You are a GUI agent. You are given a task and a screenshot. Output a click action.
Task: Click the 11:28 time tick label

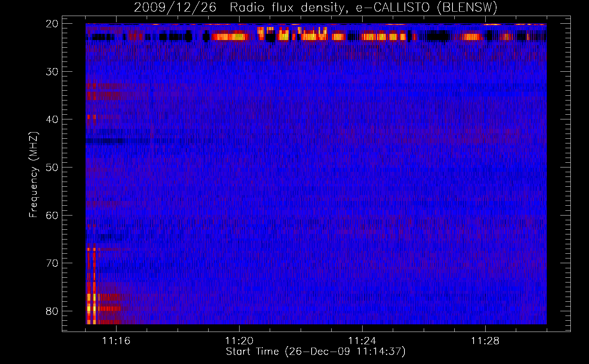[485, 341]
